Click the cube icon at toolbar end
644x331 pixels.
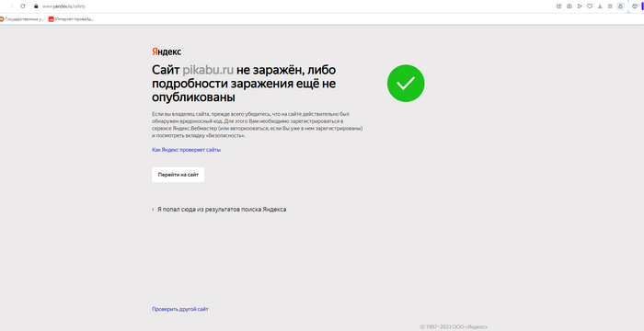[x=634, y=6]
